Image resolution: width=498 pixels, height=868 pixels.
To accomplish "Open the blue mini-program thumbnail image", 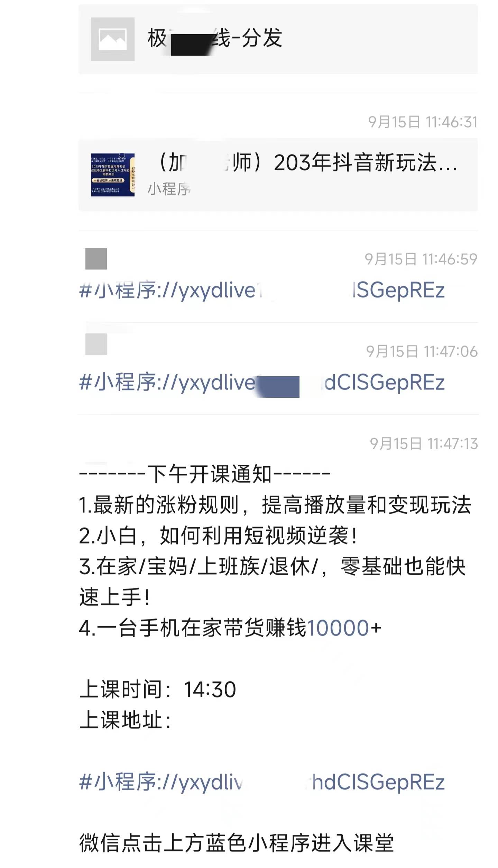I will [112, 174].
